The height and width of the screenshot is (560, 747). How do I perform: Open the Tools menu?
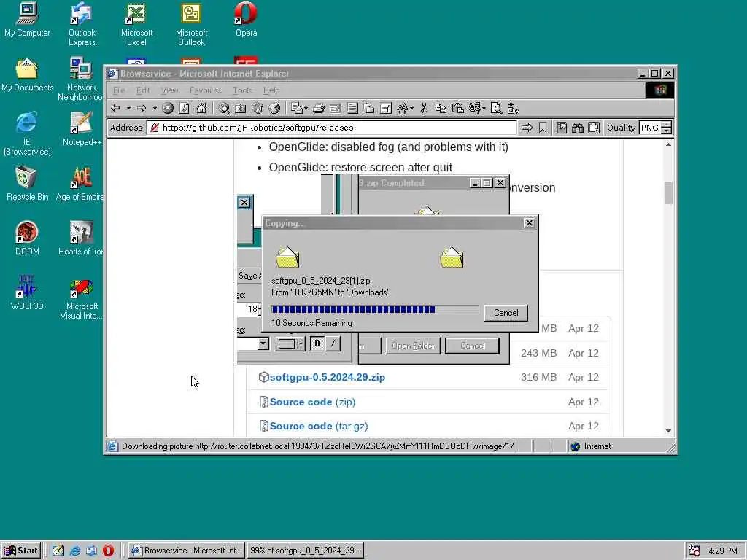pos(242,90)
